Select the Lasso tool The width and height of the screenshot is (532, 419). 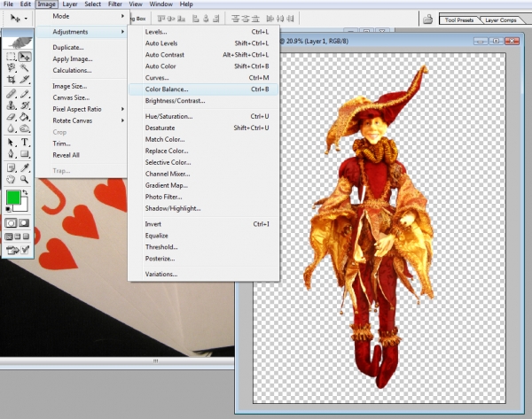[x=12, y=68]
